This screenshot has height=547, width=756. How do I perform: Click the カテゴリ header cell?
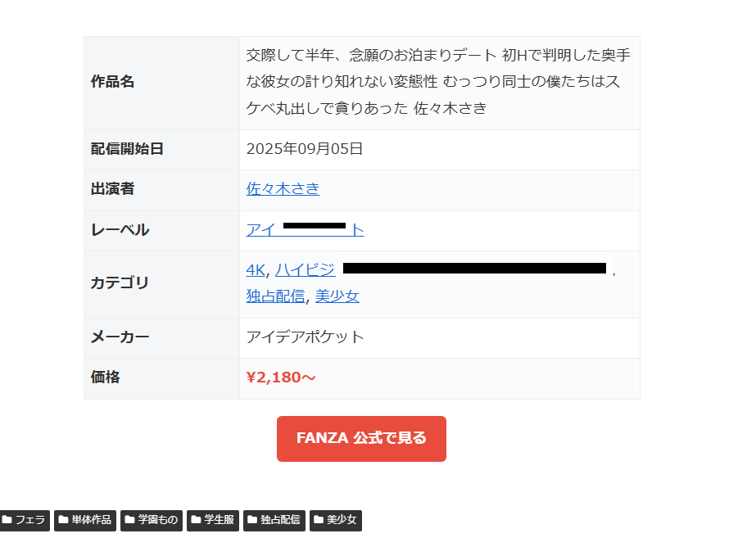161,284
